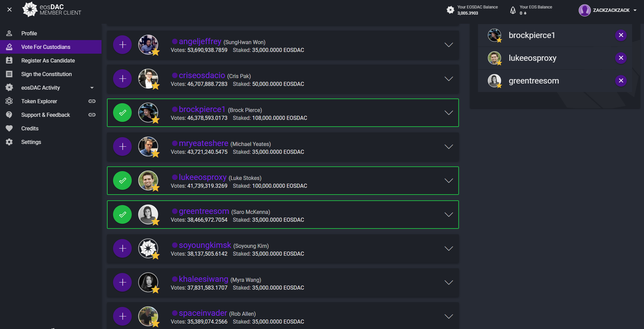The image size is (644, 329).
Task: Click the Credits heart icon
Action: 9,128
